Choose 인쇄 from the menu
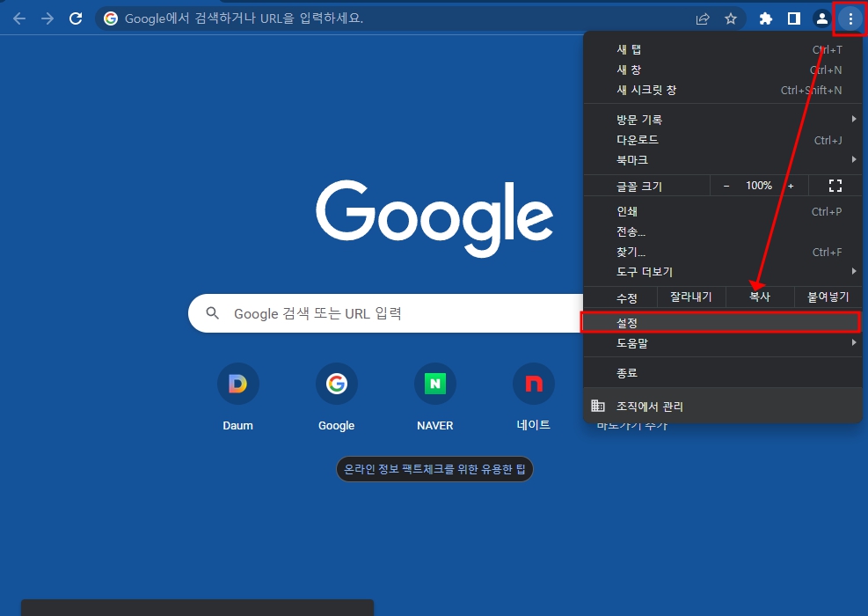Viewport: 868px width, 616px height. (x=723, y=211)
